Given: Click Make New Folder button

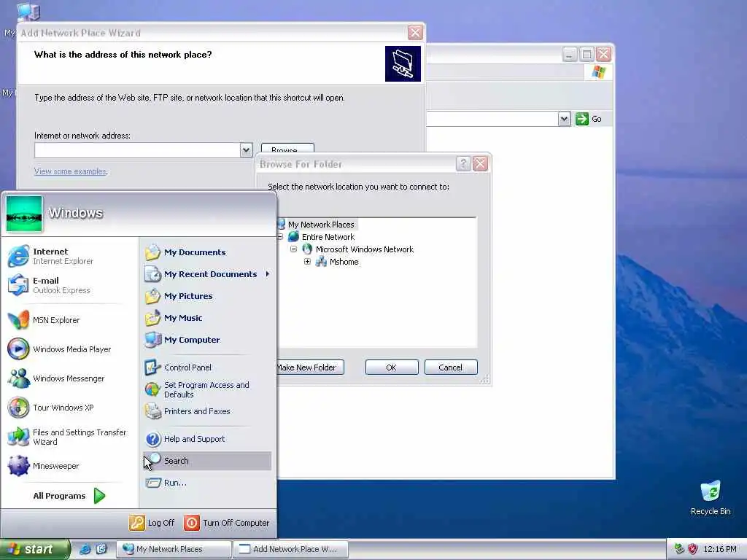Looking at the screenshot, I should click(x=309, y=367).
